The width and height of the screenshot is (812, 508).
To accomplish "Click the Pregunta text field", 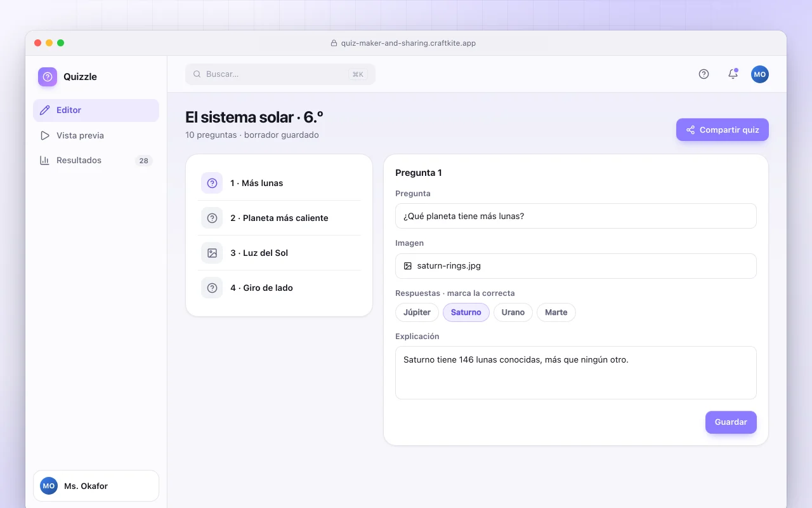I will click(x=576, y=216).
